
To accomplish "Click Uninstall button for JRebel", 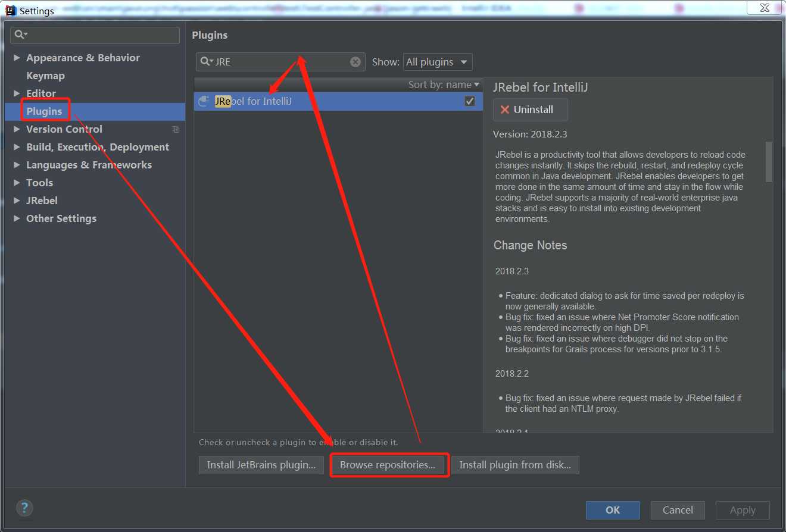I will (531, 109).
